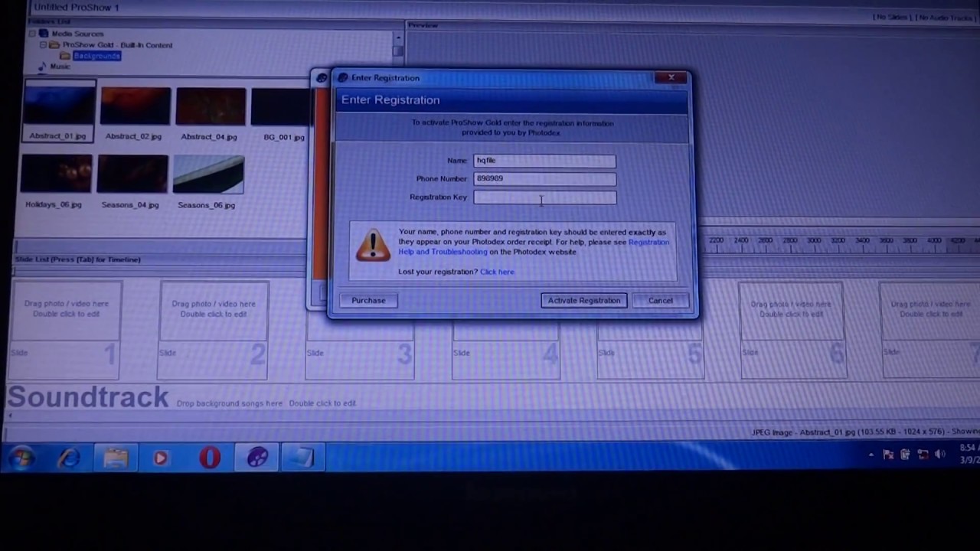Click the Activate Registration button
Image resolution: width=980 pixels, height=551 pixels.
tap(583, 301)
